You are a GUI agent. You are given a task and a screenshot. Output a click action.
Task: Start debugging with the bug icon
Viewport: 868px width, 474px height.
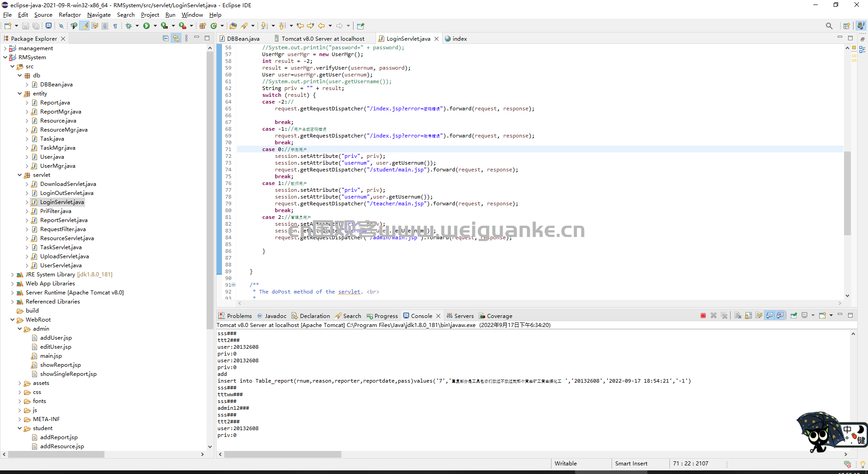[x=129, y=26]
